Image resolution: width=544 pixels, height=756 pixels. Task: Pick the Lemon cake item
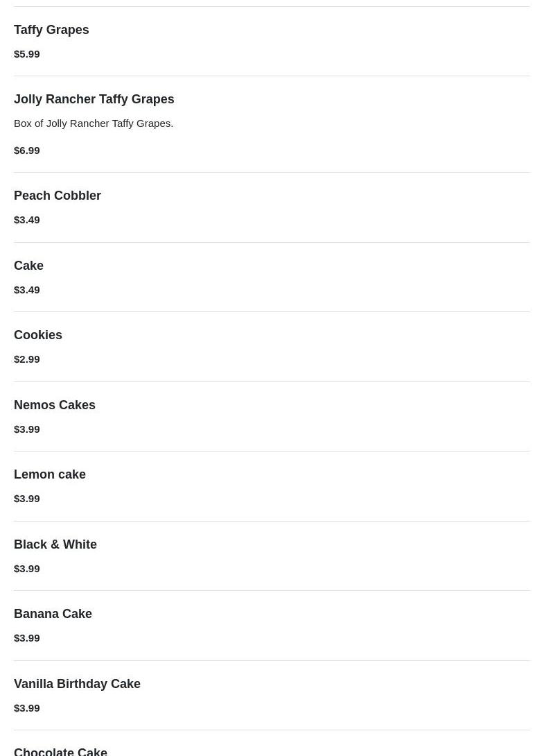pyautogui.click(x=50, y=474)
